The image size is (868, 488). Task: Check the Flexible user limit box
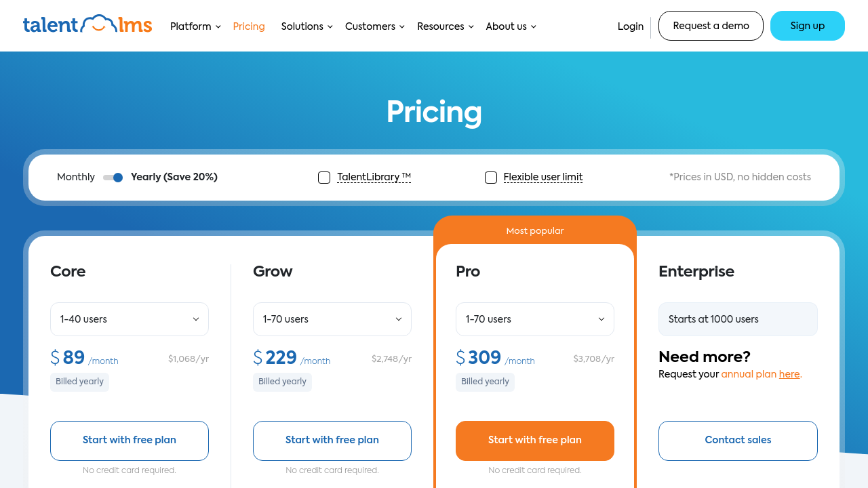[x=491, y=178]
